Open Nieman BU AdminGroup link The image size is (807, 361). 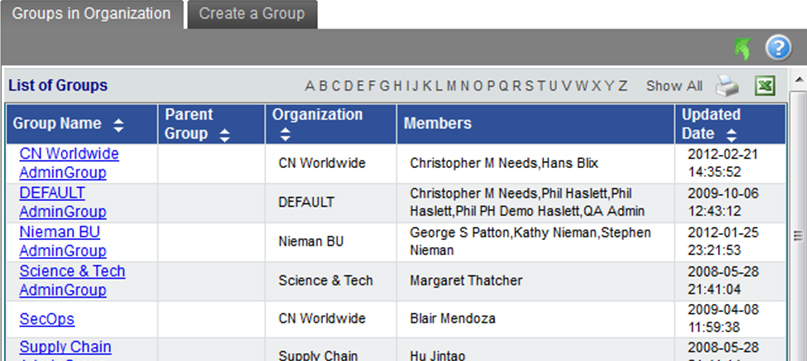click(63, 242)
